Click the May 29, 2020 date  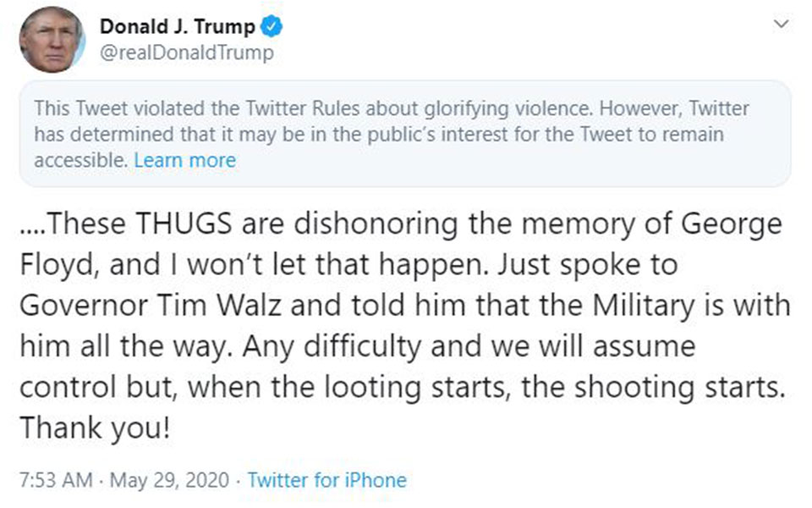coord(167,480)
